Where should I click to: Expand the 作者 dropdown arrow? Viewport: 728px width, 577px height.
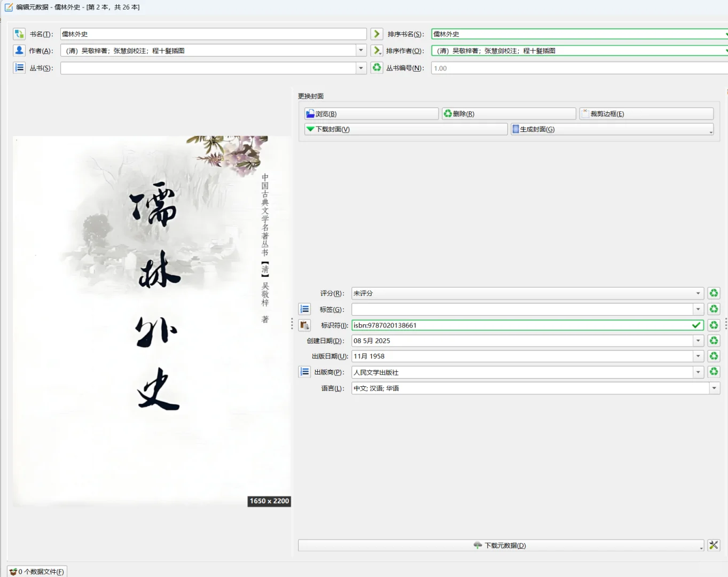(x=361, y=51)
